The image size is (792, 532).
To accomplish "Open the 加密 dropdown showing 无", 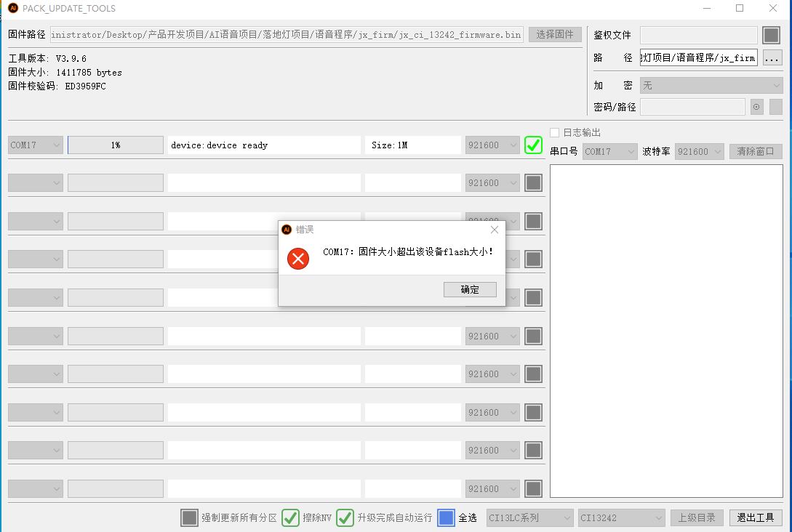I will pos(710,84).
